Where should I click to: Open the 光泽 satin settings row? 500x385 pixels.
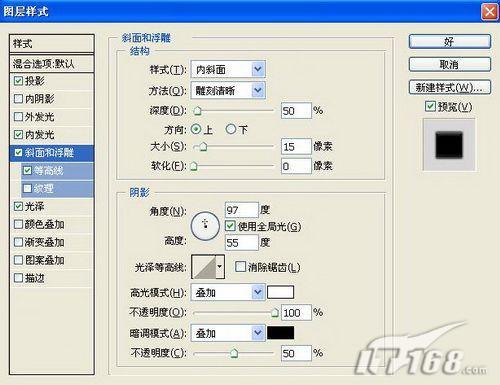[52, 206]
